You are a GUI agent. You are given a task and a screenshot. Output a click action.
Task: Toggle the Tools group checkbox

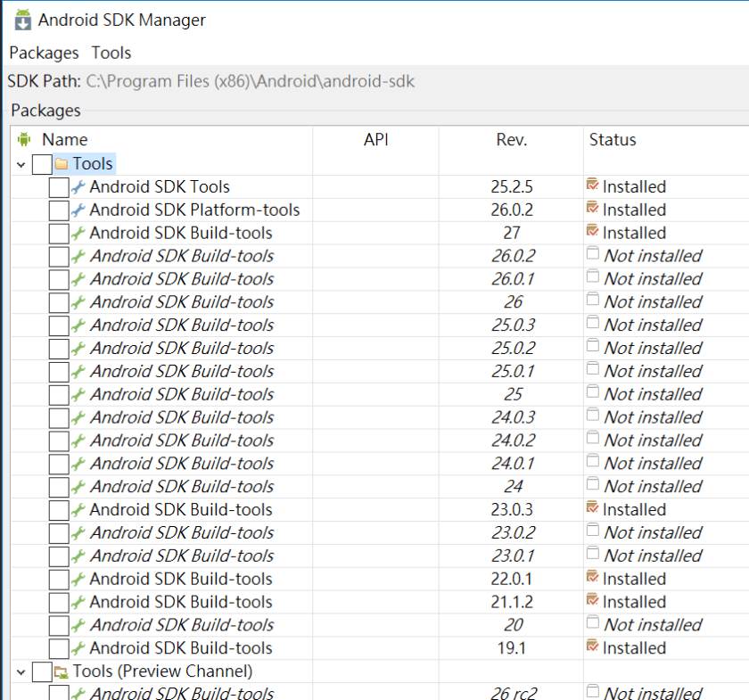click(41, 164)
